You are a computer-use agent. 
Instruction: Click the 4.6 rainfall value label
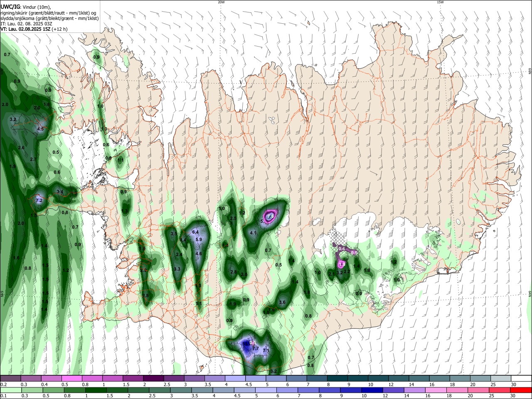tap(199, 254)
